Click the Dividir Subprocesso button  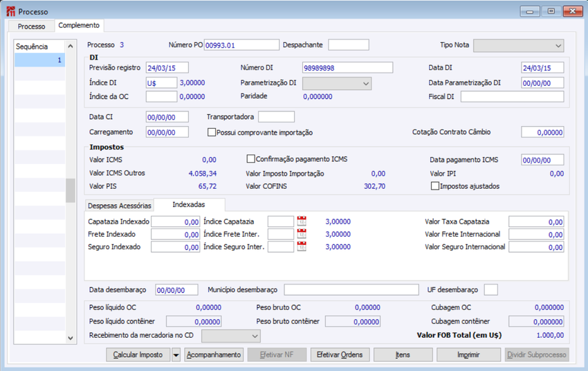537,354
